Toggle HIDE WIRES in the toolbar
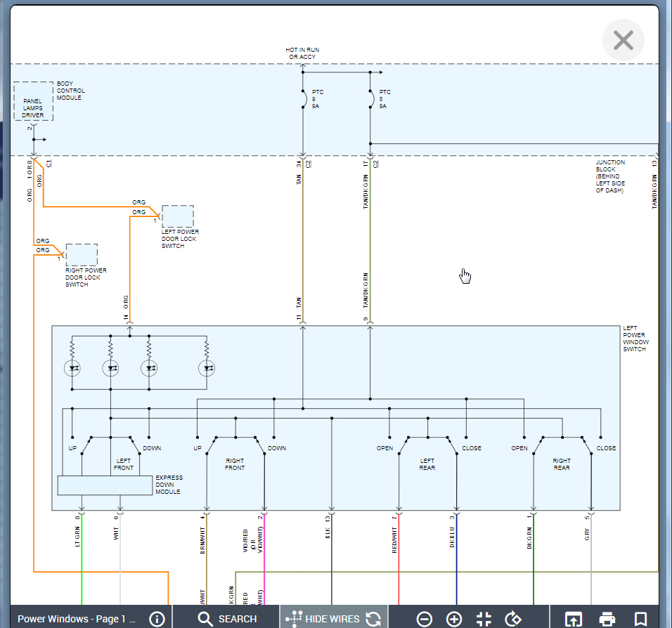The image size is (672, 628). point(323,618)
